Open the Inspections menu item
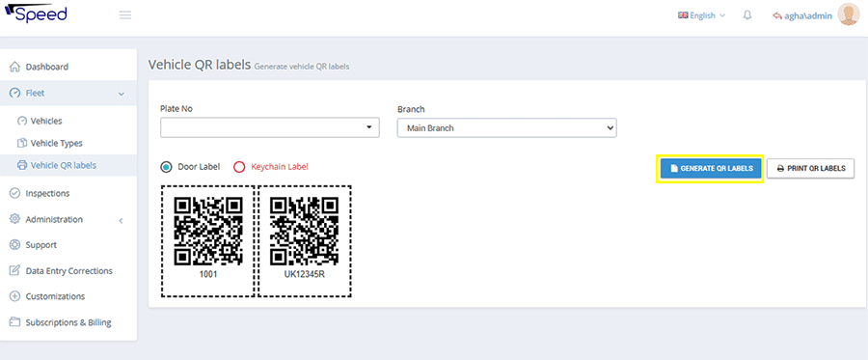This screenshot has width=868, height=360. [68, 193]
